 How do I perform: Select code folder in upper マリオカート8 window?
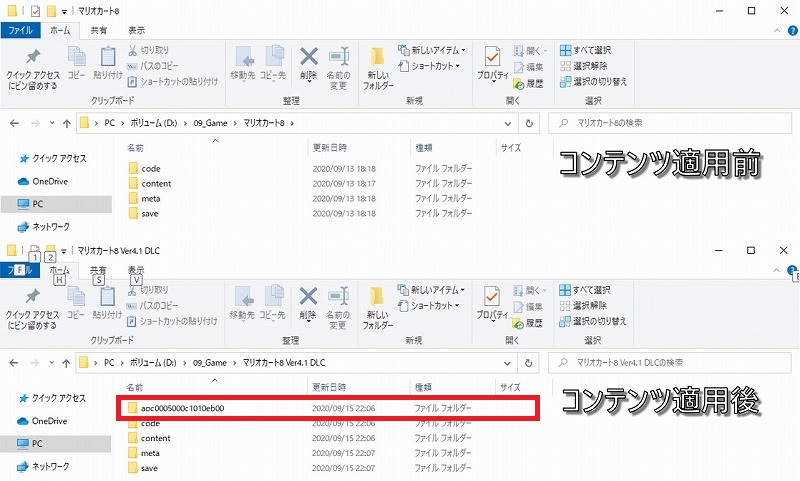(x=145, y=168)
